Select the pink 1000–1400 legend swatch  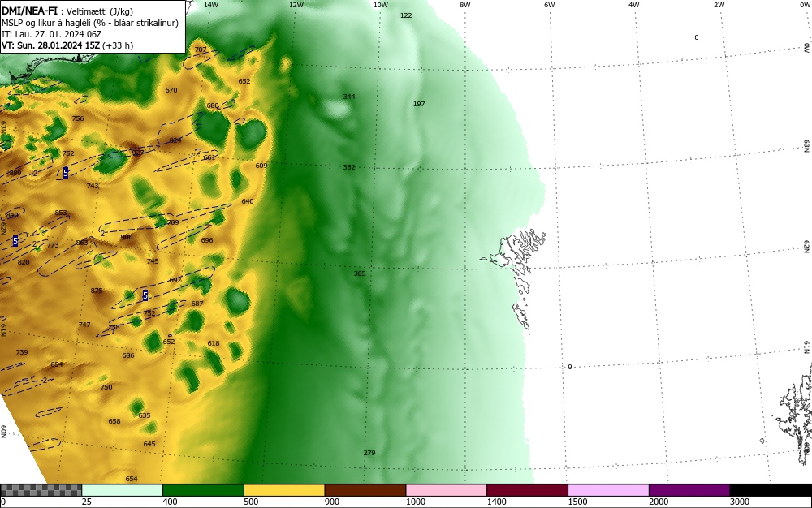447,490
